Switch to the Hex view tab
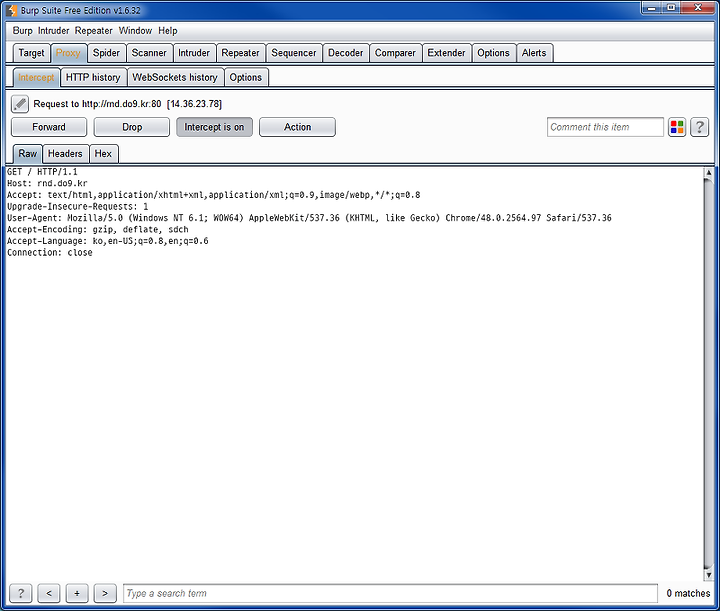This screenshot has height=611, width=720. 103,154
